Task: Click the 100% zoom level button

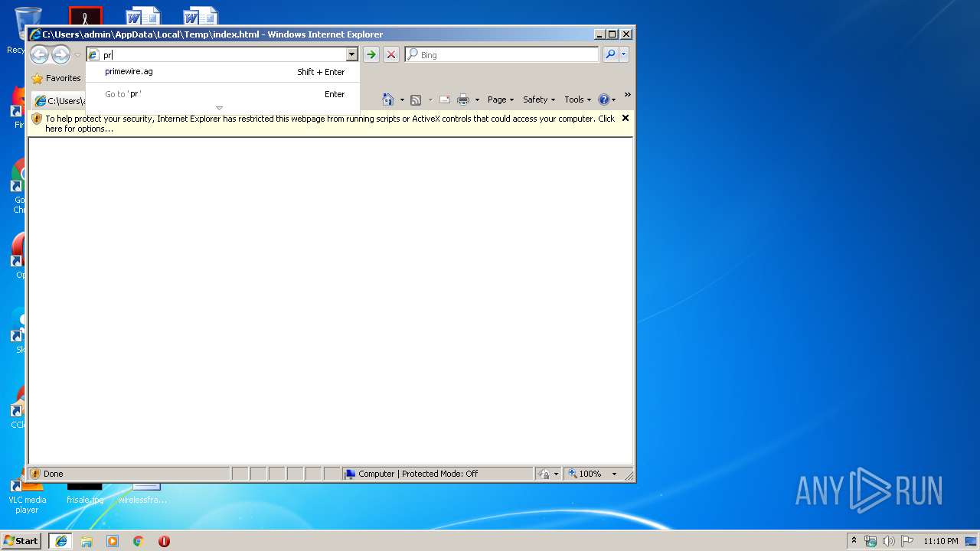Action: point(586,474)
